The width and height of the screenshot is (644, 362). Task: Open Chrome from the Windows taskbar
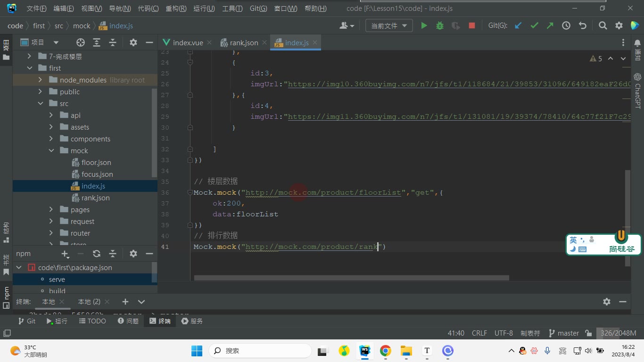(386, 351)
